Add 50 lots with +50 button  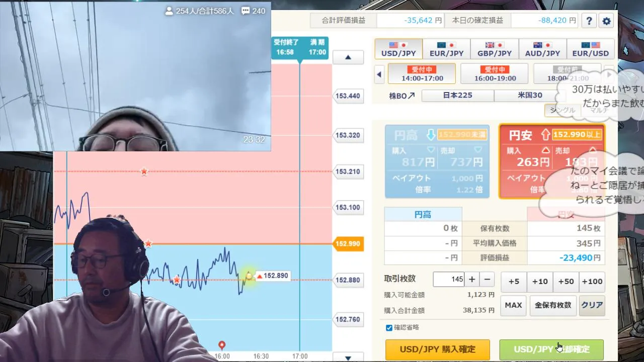tap(566, 282)
